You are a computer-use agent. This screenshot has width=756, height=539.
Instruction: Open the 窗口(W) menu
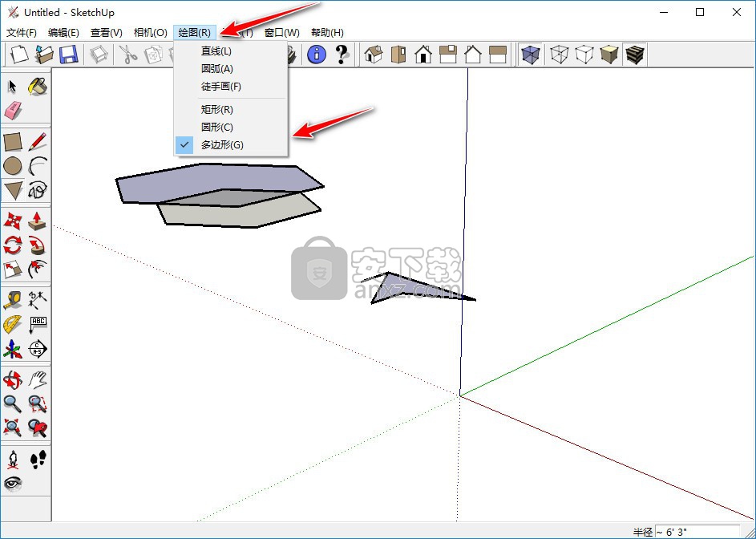click(282, 32)
